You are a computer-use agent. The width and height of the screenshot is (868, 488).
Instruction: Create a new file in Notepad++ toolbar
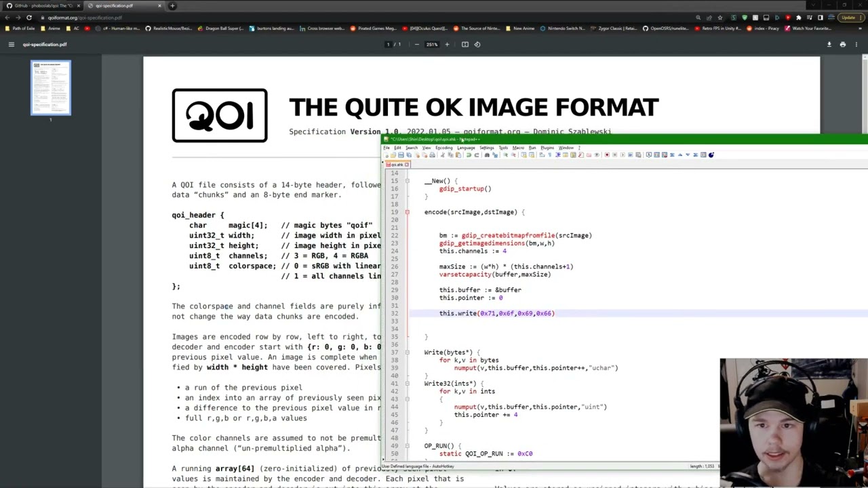pos(386,155)
